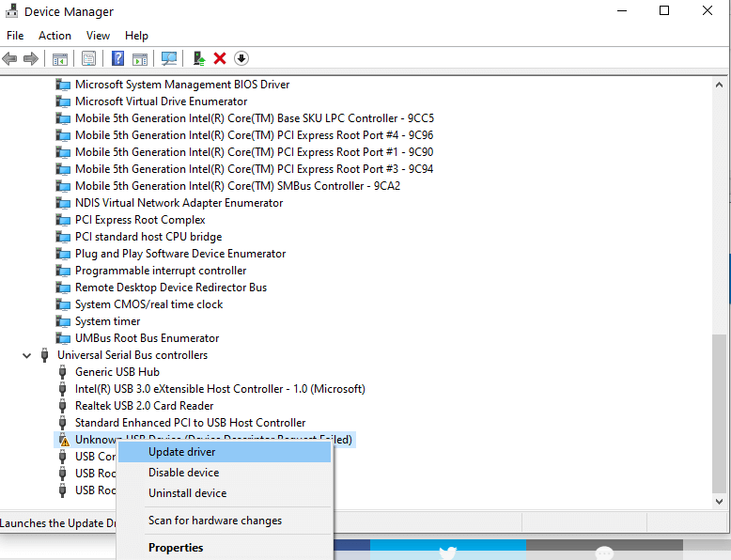Collapse the Universal Serial Bus controllers node
731x560 pixels.
26,355
